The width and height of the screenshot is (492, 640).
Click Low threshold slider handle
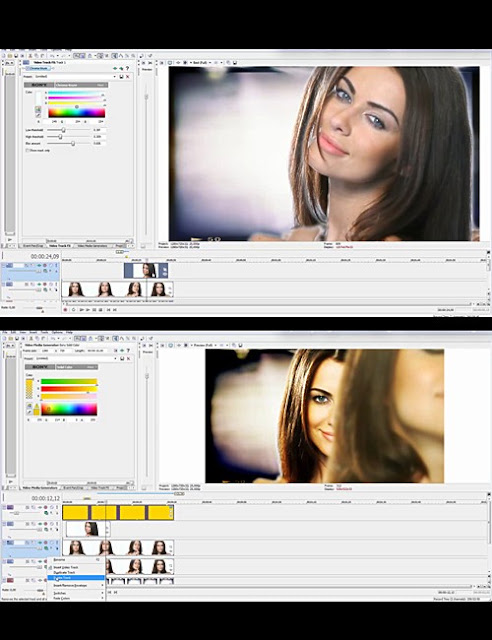63,130
